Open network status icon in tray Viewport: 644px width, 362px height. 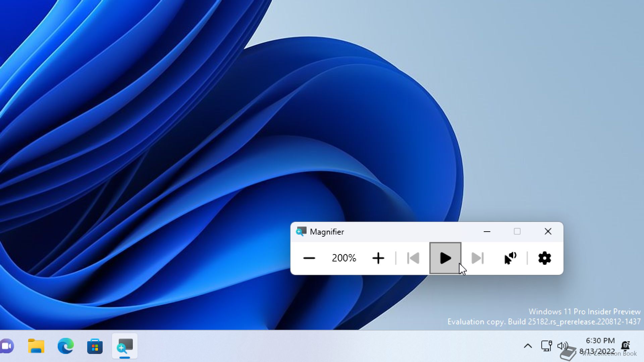546,346
